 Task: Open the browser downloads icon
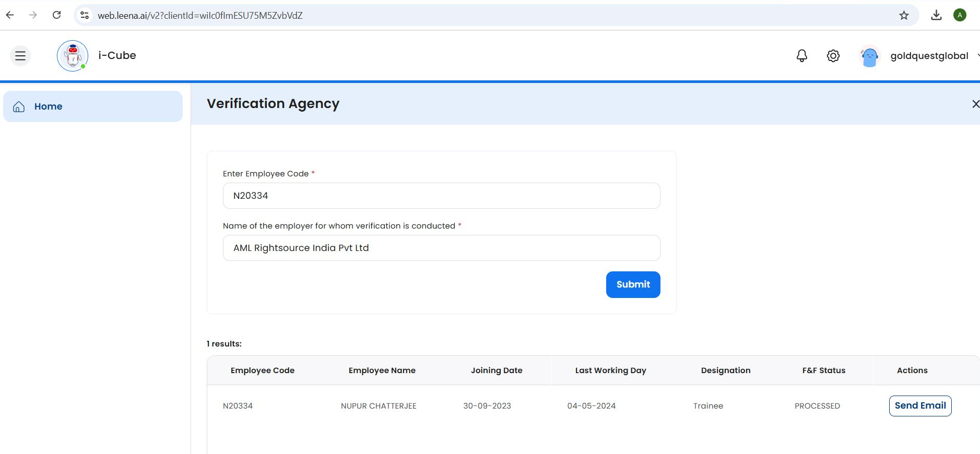936,15
